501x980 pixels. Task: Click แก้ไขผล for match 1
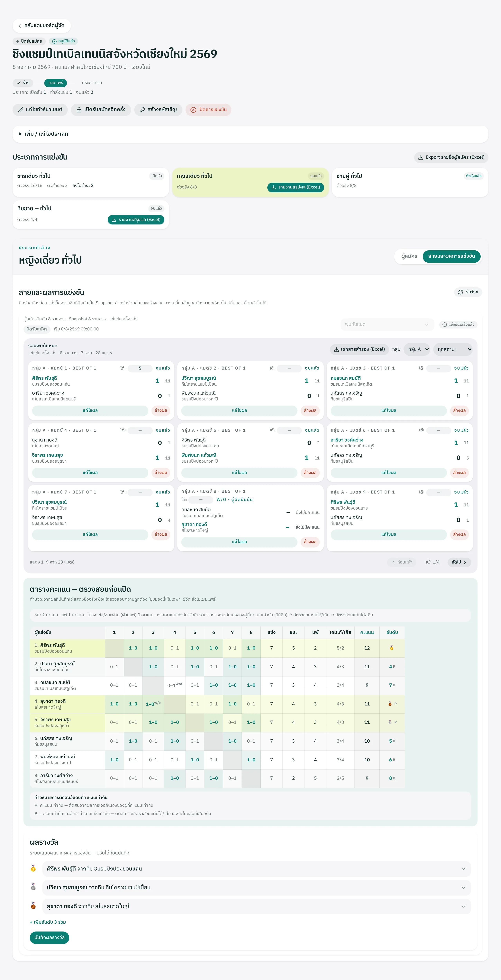[x=90, y=410]
